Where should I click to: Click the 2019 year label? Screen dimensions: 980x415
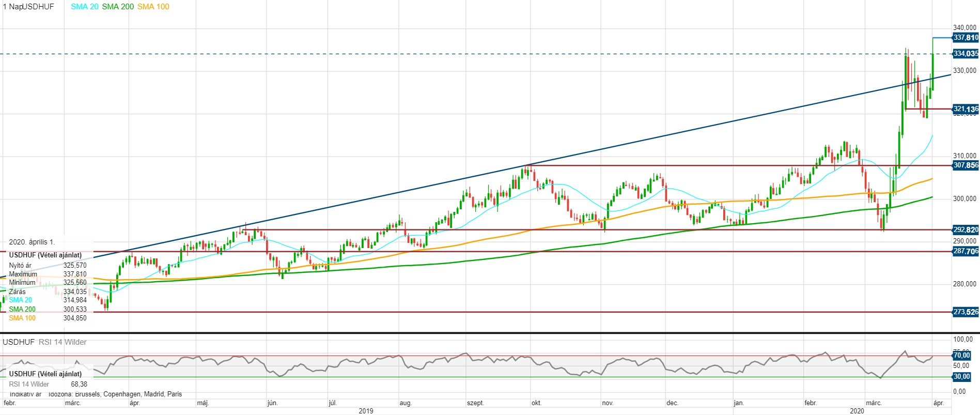pos(366,411)
